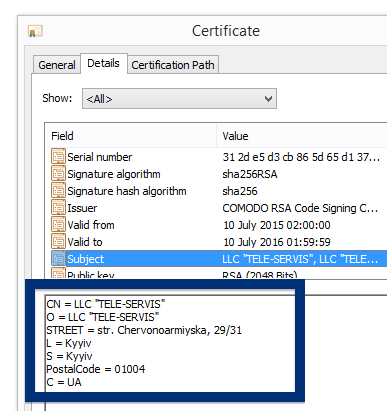Screen dimensions: 387x411
Task: Click the Signature algorithm field icon
Action: tap(58, 174)
